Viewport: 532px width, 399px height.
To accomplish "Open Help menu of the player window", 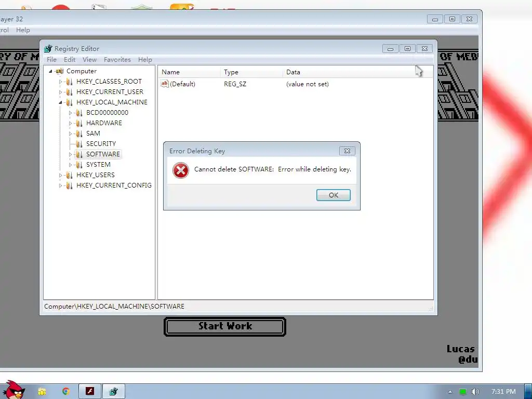I will 23,30.
